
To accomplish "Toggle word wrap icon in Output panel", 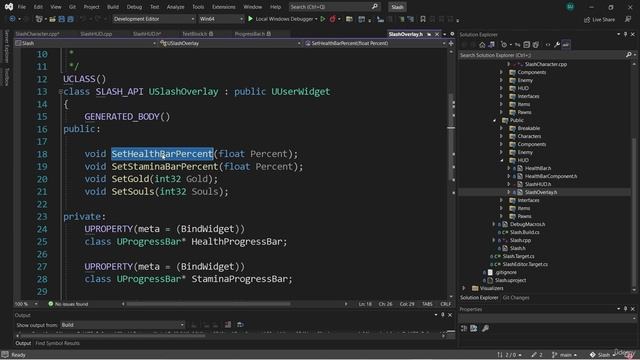I will [x=240, y=324].
